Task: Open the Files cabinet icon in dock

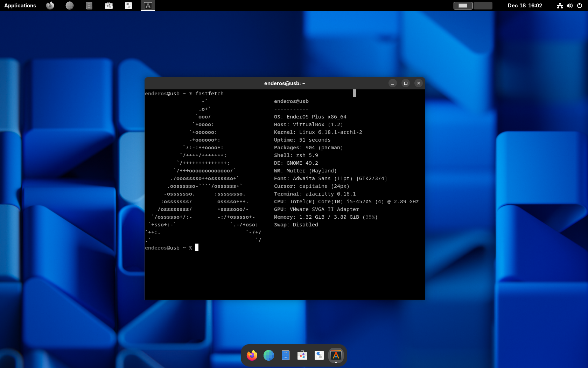Action: click(x=286, y=355)
